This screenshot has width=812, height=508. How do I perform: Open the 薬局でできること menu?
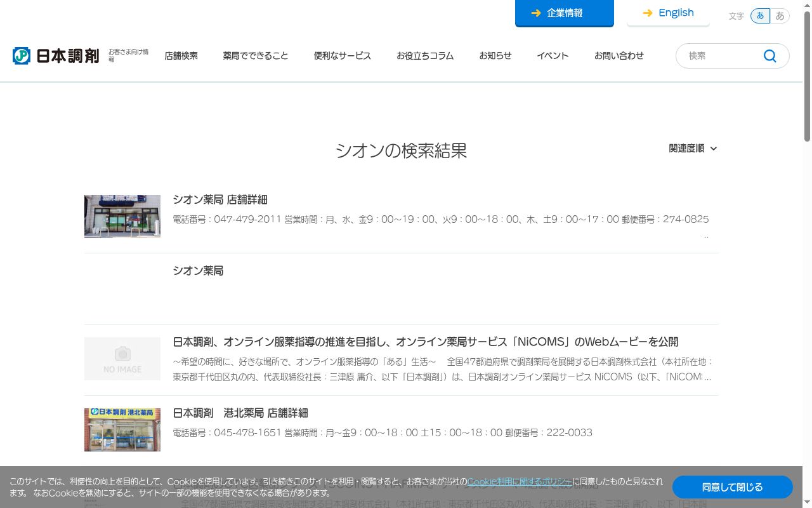(256, 56)
